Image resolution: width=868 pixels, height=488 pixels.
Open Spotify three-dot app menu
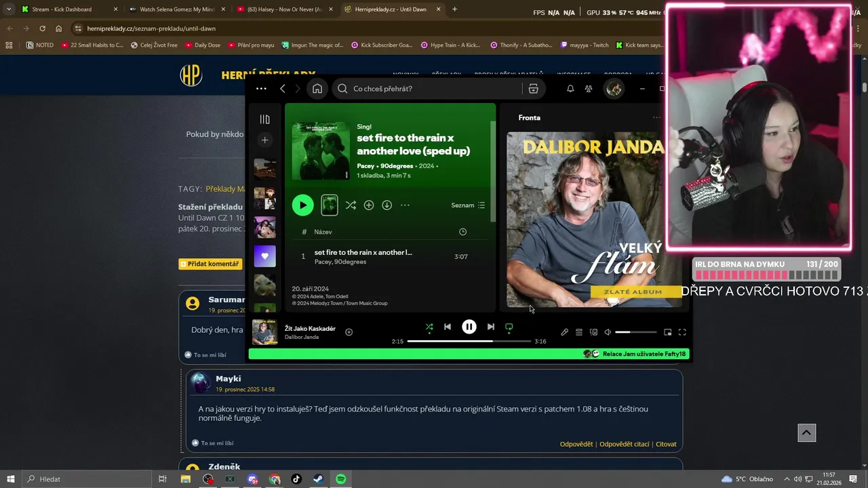coord(261,89)
